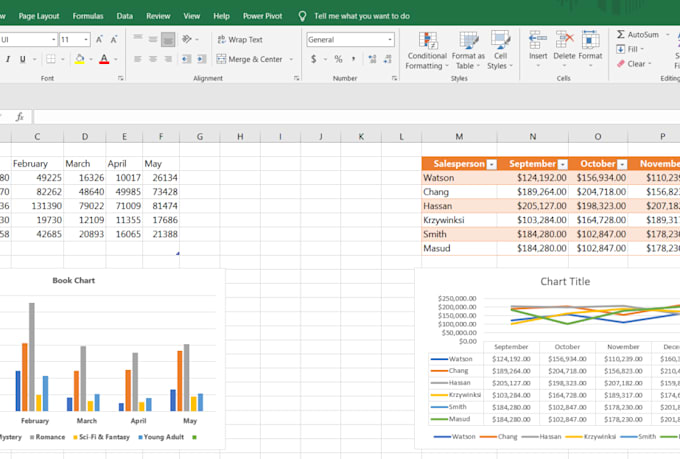The height and width of the screenshot is (459, 680).
Task: Select column M header
Action: (x=459, y=137)
